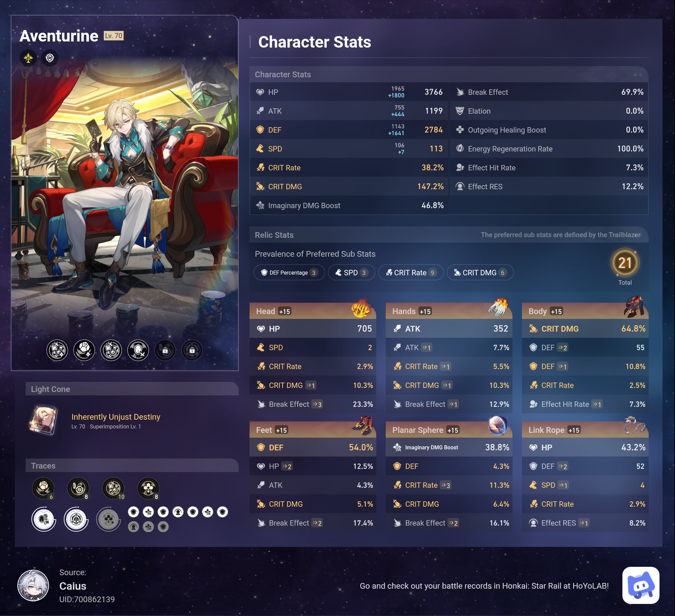Select the CRIT Rate sub stat chip

[x=411, y=273]
